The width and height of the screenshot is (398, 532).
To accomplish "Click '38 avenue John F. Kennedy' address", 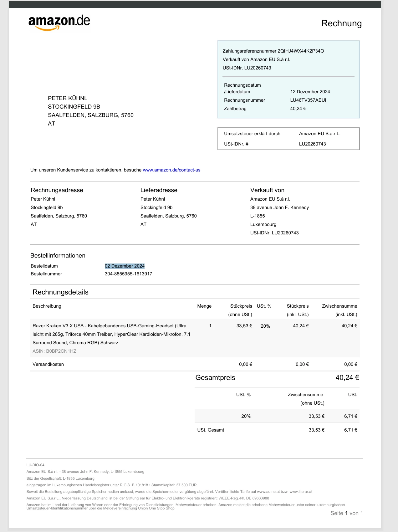I will [x=279, y=207].
